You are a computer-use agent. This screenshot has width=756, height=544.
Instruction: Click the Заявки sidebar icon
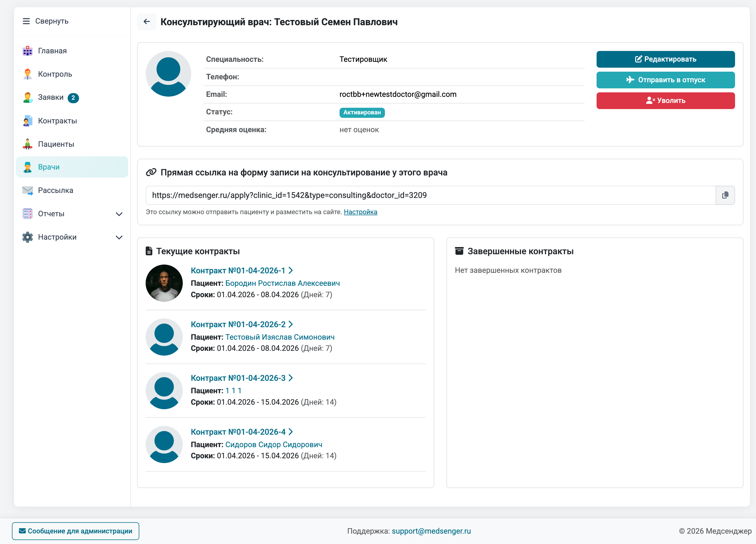click(x=28, y=97)
